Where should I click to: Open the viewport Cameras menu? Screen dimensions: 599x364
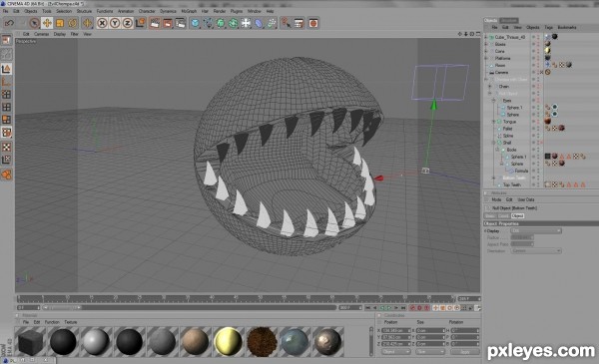tap(41, 34)
